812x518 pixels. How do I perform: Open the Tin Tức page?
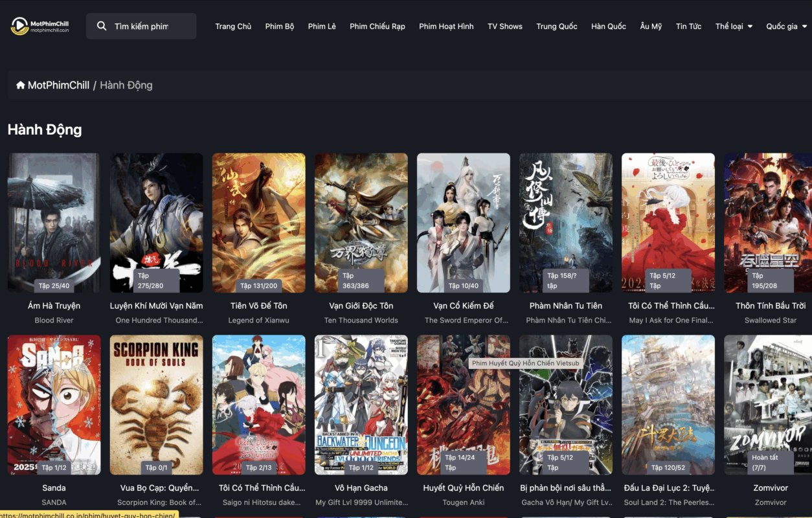[x=688, y=27]
